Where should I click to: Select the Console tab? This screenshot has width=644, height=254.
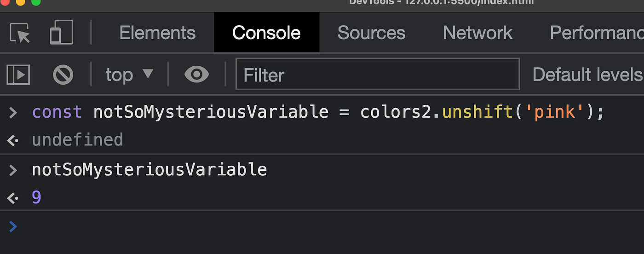[x=266, y=33]
